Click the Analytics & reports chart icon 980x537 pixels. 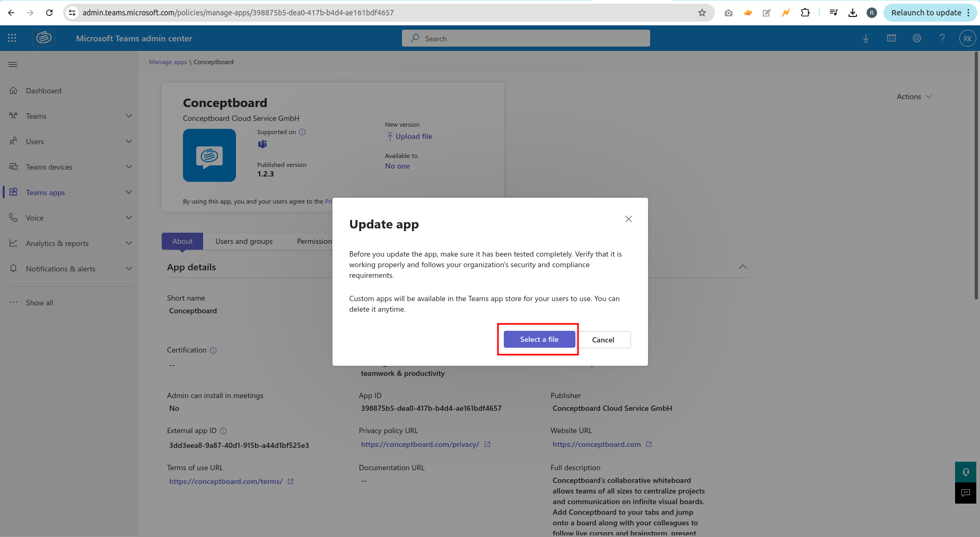coord(13,243)
